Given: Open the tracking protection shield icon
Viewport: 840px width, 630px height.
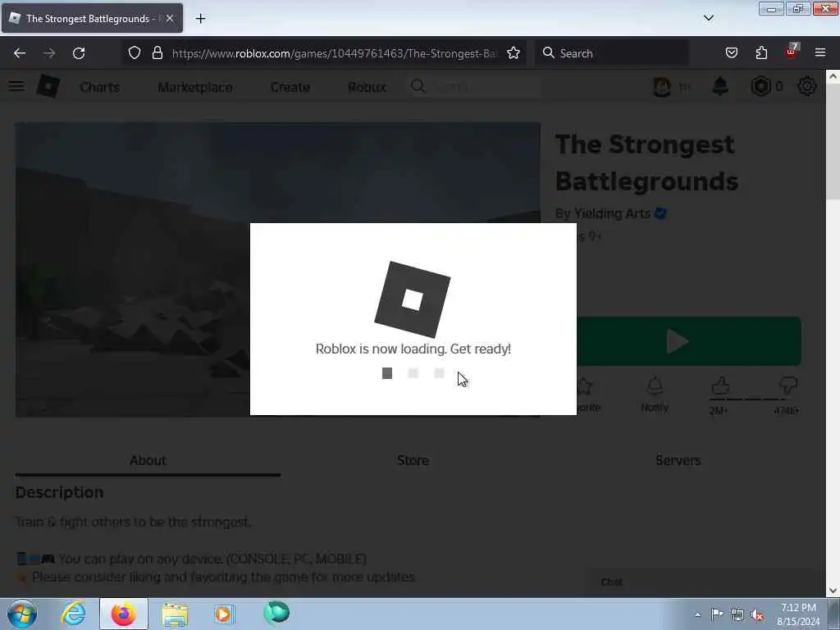Looking at the screenshot, I should (x=135, y=52).
